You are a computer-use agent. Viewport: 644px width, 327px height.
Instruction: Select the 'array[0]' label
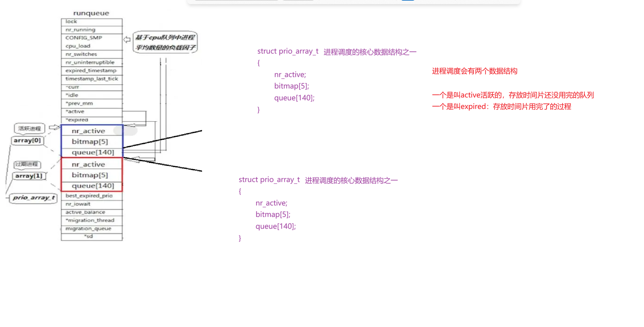(x=27, y=141)
